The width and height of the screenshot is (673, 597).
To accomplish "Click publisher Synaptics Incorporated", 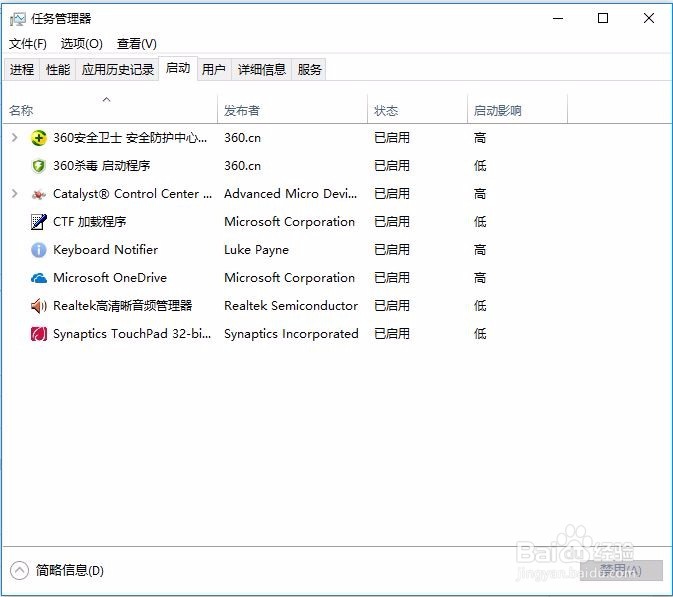I will (291, 334).
